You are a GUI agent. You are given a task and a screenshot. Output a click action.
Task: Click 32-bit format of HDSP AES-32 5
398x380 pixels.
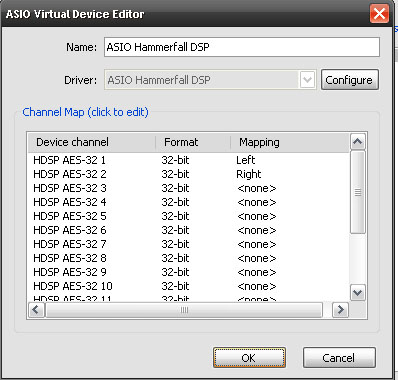coord(175,216)
